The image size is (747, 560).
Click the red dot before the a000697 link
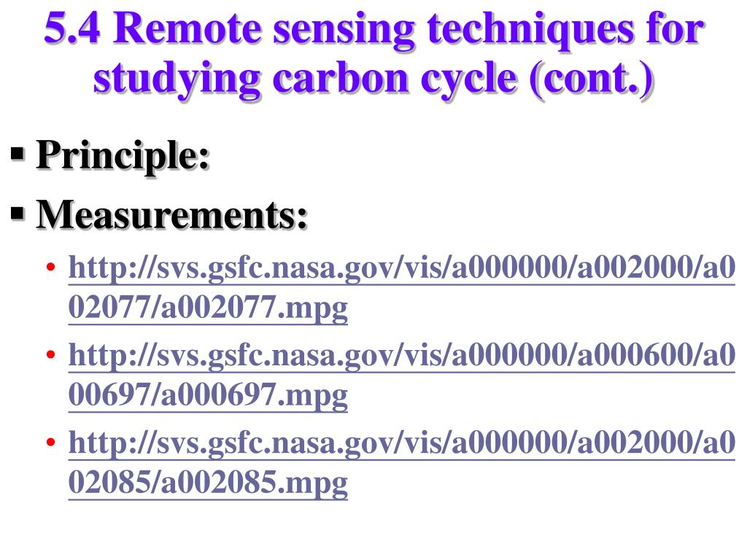51,354
